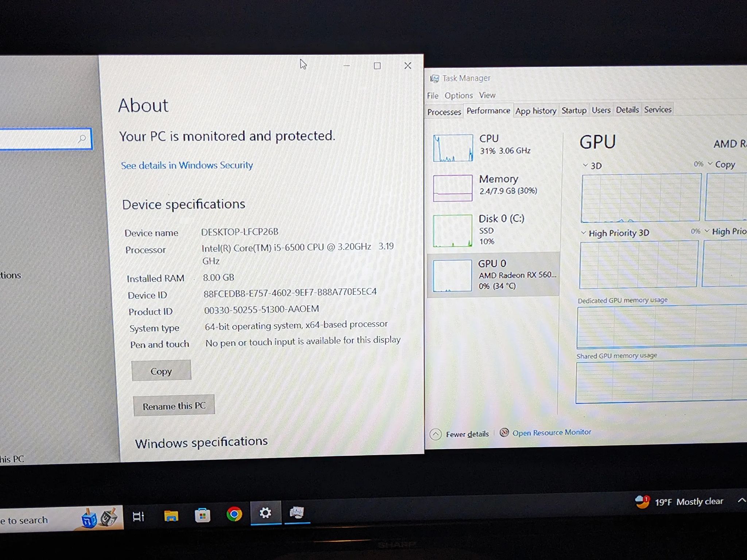The height and width of the screenshot is (560, 747).
Task: Select the CPU performance graph thumbnail
Action: [x=453, y=148]
